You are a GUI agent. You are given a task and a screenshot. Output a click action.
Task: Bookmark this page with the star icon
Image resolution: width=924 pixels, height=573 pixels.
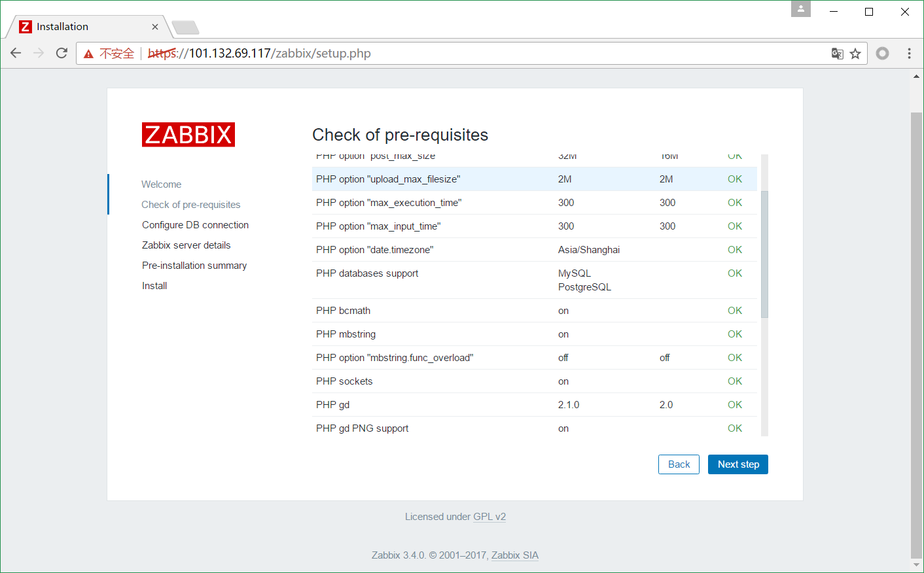click(855, 54)
